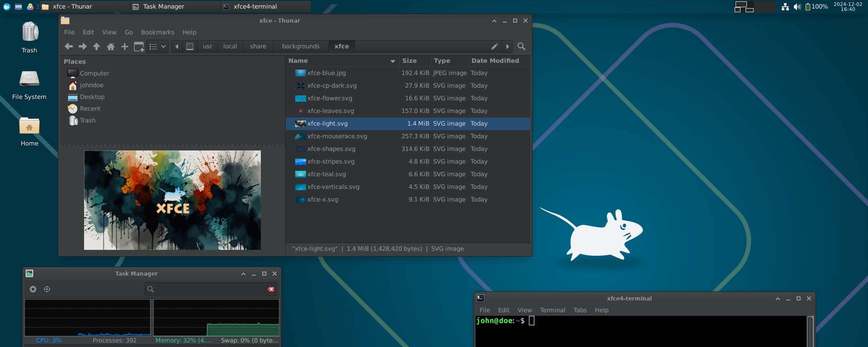Viewport: 868px width, 347px height.
Task: Open a new window from Thunar toolbar icon
Action: click(139, 47)
